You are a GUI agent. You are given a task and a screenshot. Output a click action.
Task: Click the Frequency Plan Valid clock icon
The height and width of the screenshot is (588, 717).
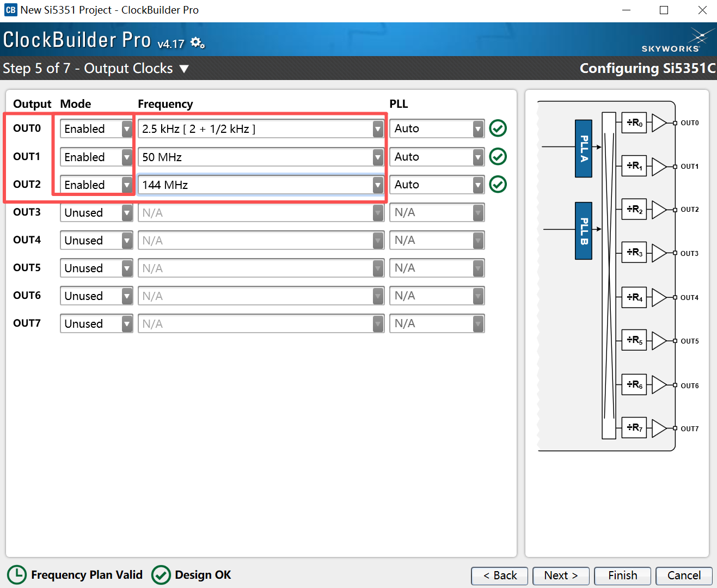(17, 575)
